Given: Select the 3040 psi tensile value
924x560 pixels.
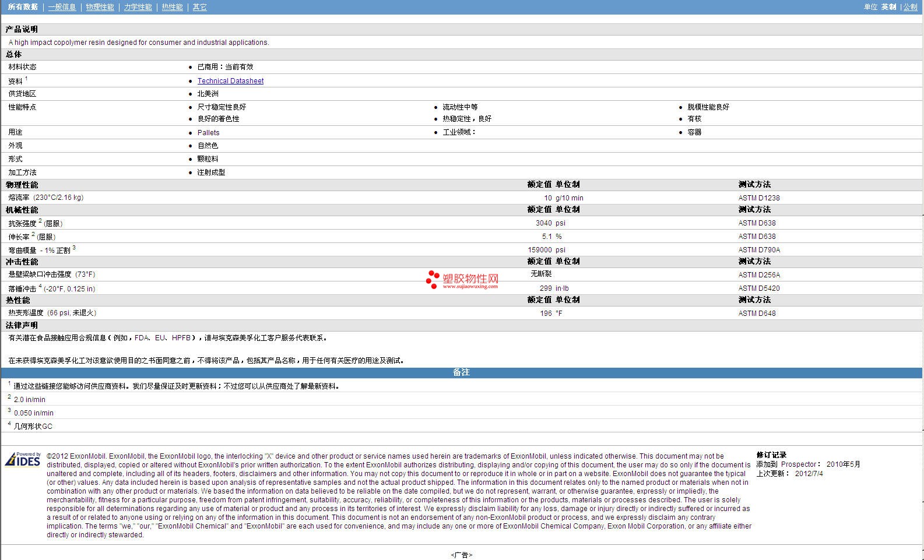Looking at the screenshot, I should [550, 223].
